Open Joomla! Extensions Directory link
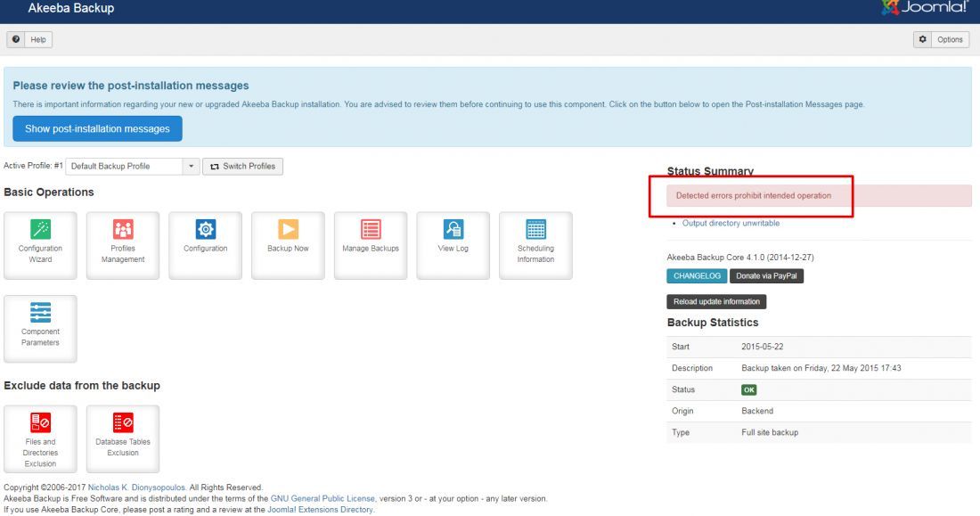Screen dimensions: 980x516 (x=320, y=510)
